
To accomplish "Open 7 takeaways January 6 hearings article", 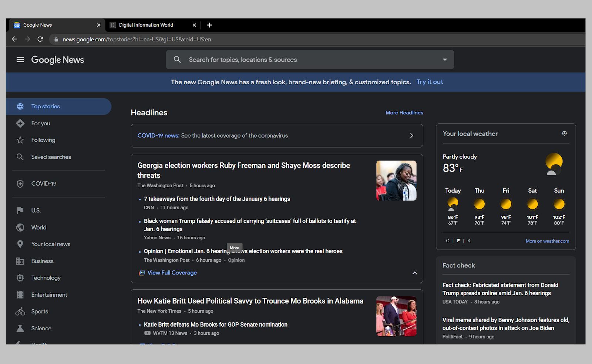I will [x=217, y=199].
